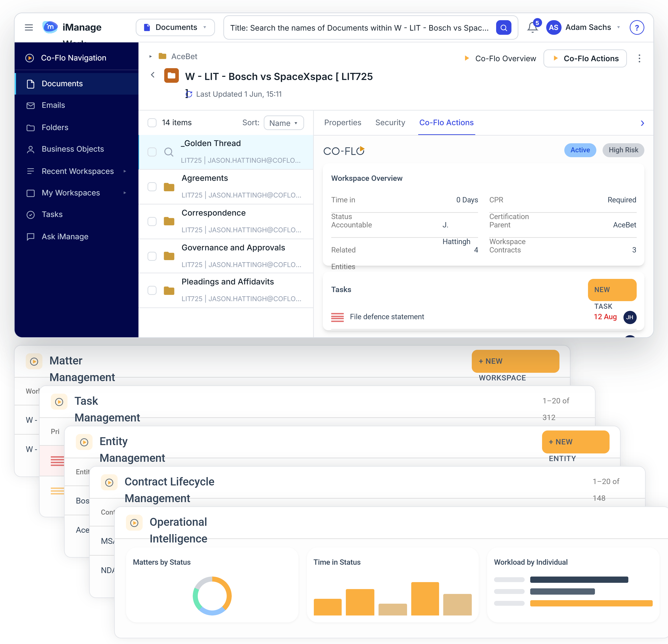Screen dimensions: 668x644
Task: Click the + NEW WORKSPACE button
Action: (x=515, y=361)
